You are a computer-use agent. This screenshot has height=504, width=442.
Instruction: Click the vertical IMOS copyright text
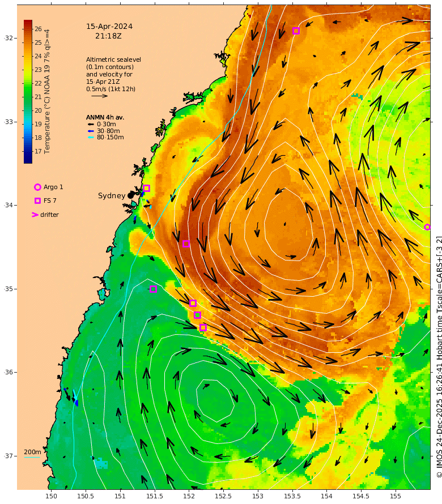tap(439, 357)
